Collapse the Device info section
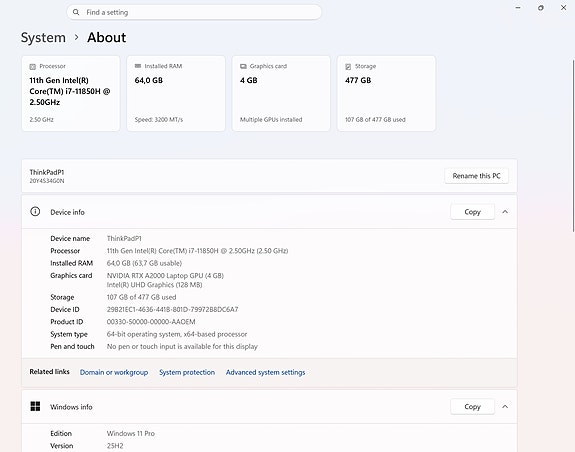Image resolution: width=575 pixels, height=452 pixels. click(505, 212)
